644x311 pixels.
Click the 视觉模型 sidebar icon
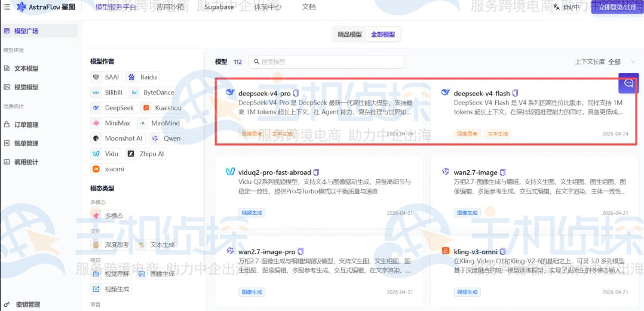coord(7,87)
